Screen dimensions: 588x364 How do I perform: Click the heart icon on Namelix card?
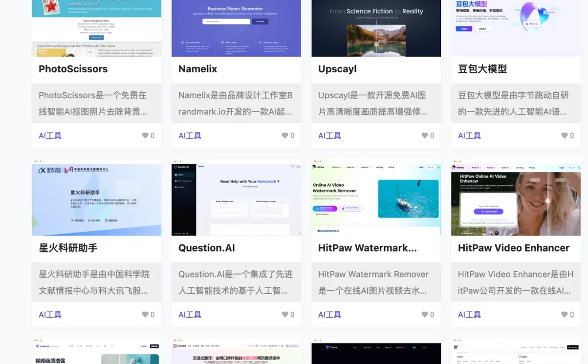[283, 135]
